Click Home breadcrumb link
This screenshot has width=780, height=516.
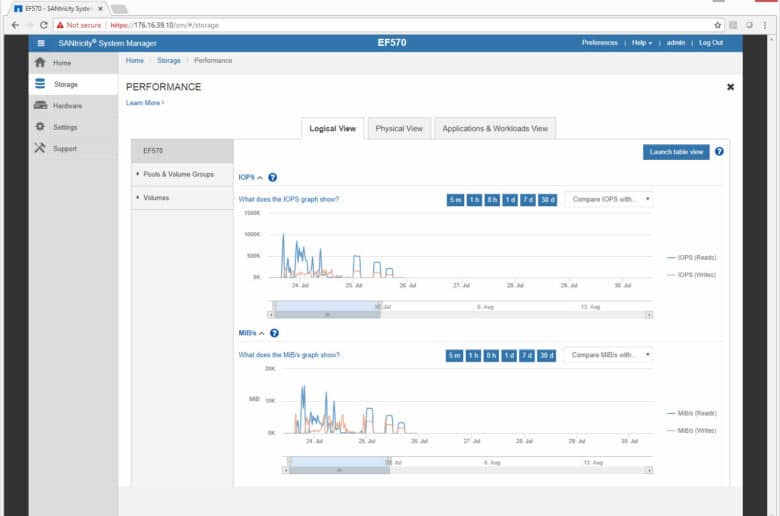(x=135, y=61)
